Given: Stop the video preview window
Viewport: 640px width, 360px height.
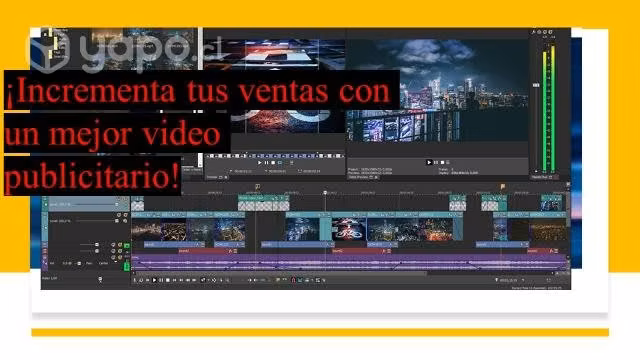Looking at the screenshot, I should pos(442,162).
